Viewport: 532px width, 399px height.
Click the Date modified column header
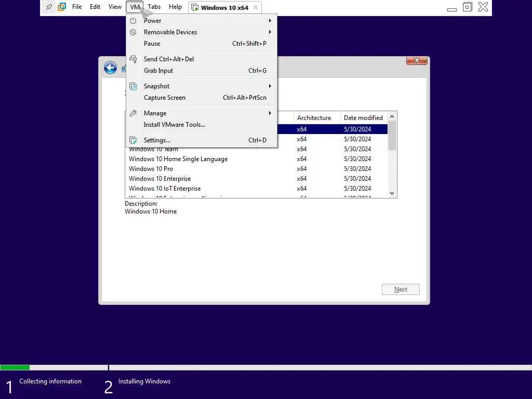(x=364, y=118)
